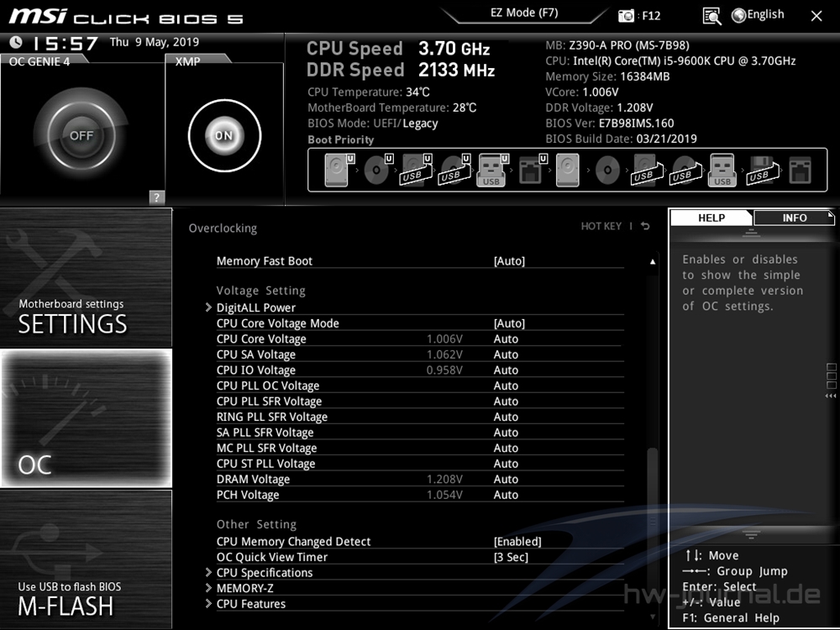The height and width of the screenshot is (630, 840).
Task: Click the side panel expand arrows at right edge
Action: [831, 396]
